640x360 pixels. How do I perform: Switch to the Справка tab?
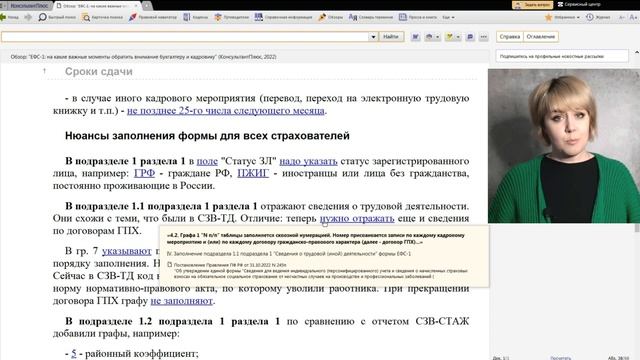click(x=510, y=37)
